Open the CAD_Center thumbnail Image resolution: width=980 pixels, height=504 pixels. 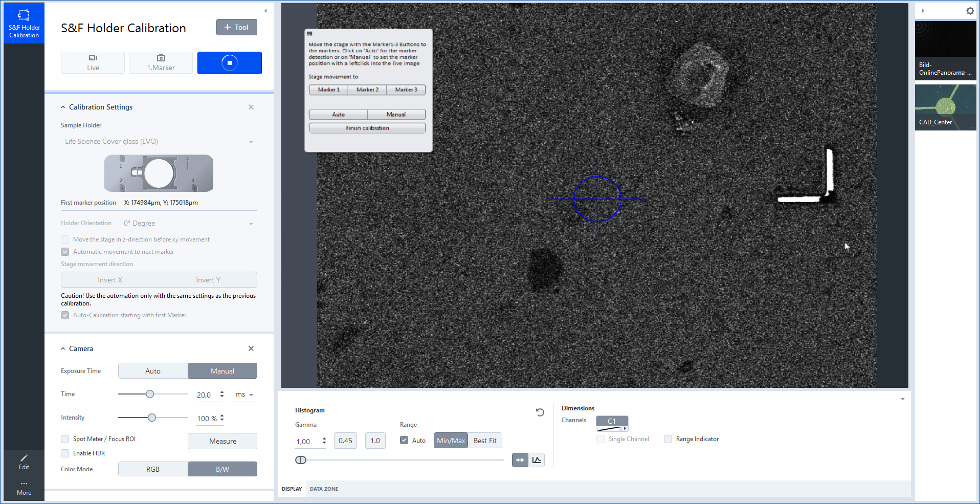(x=945, y=107)
